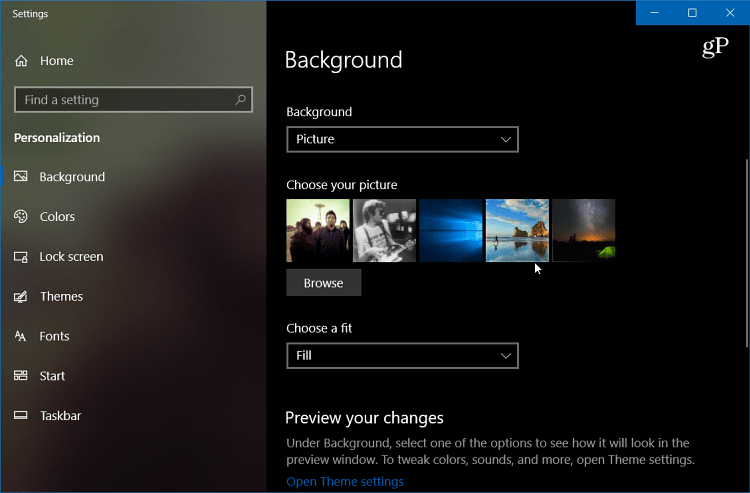Open Theme settings link
The width and height of the screenshot is (750, 493).
point(345,482)
